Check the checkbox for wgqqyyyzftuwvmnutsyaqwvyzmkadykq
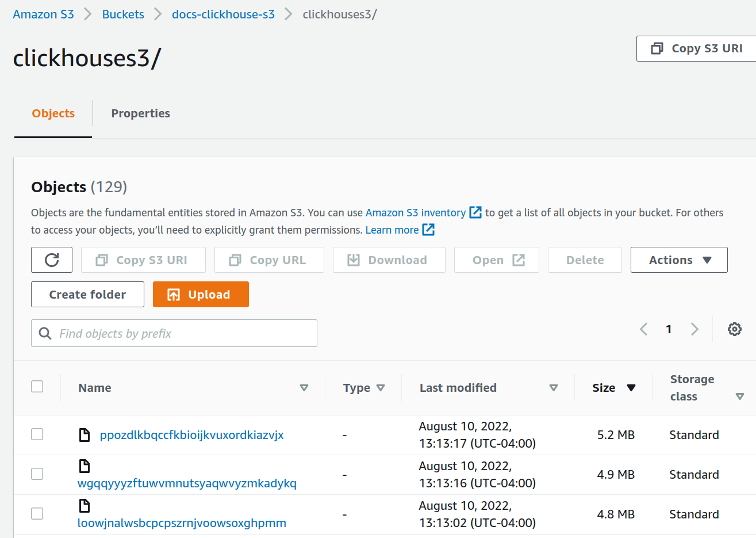This screenshot has height=538, width=756. (37, 474)
